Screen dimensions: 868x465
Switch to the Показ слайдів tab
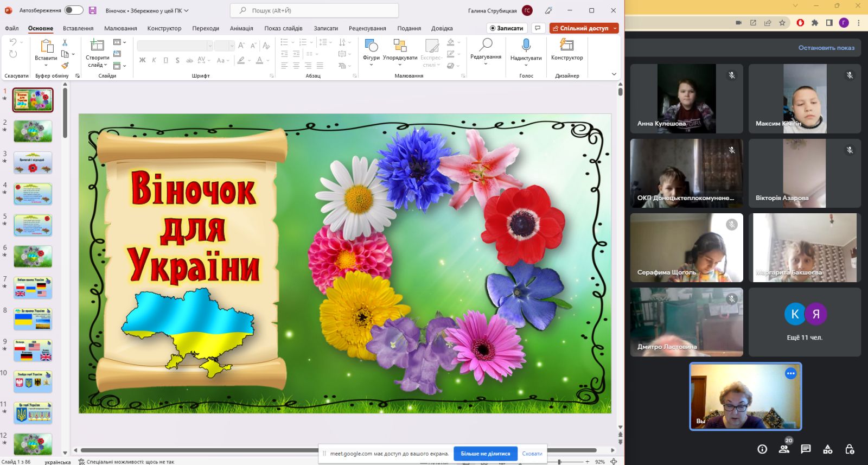tap(283, 28)
